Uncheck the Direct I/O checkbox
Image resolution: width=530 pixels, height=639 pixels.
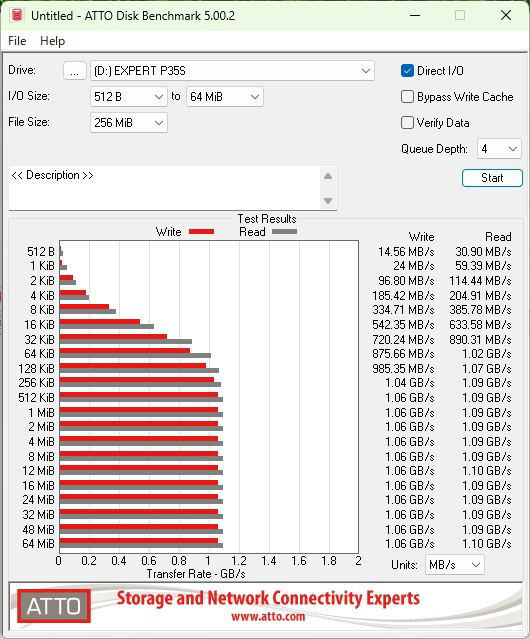click(407, 71)
